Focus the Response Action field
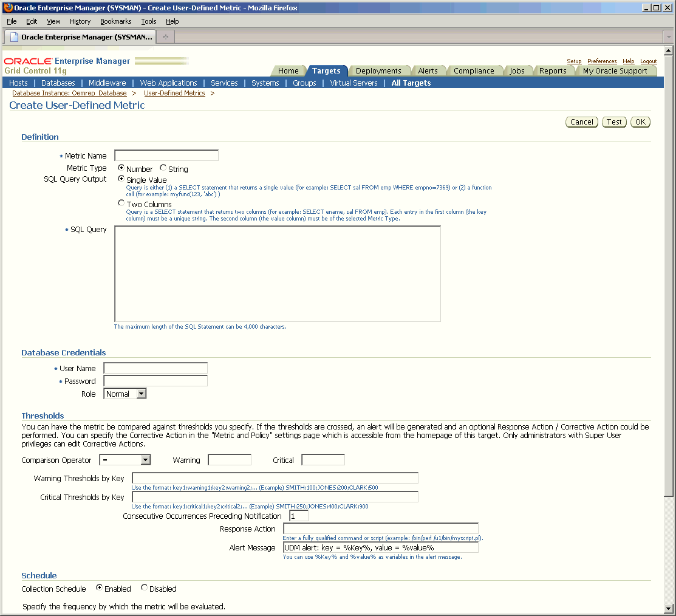Image resolution: width=676 pixels, height=616 pixels. click(381, 529)
